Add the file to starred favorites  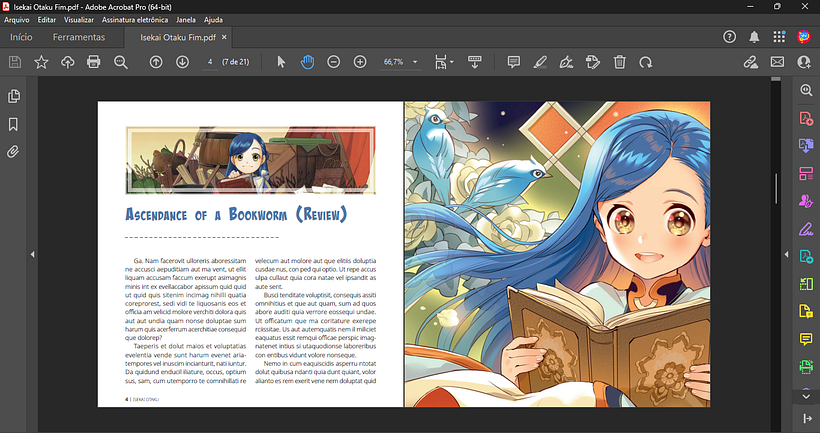pyautogui.click(x=41, y=62)
